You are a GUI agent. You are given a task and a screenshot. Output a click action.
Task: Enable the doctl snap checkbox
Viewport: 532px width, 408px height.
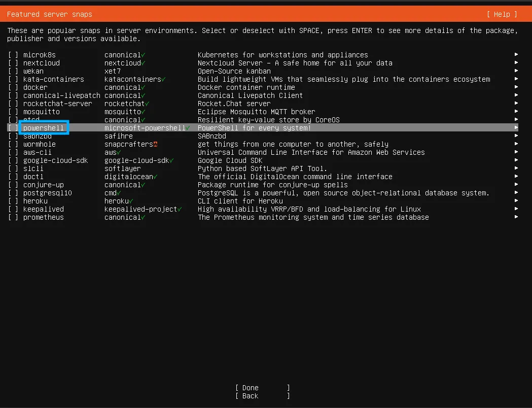pos(13,177)
